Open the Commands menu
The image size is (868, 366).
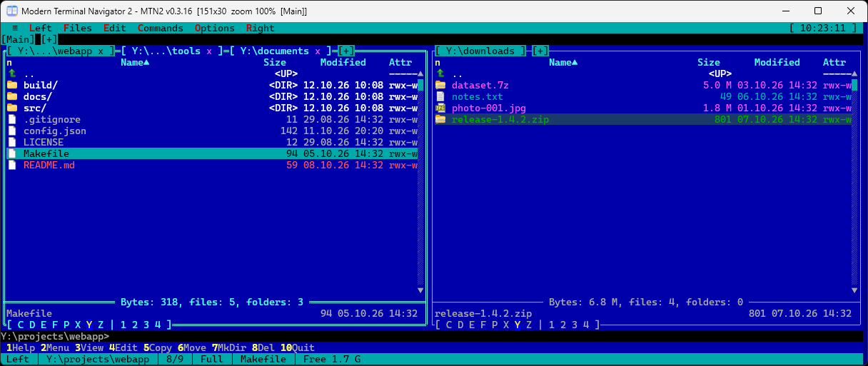tap(161, 28)
